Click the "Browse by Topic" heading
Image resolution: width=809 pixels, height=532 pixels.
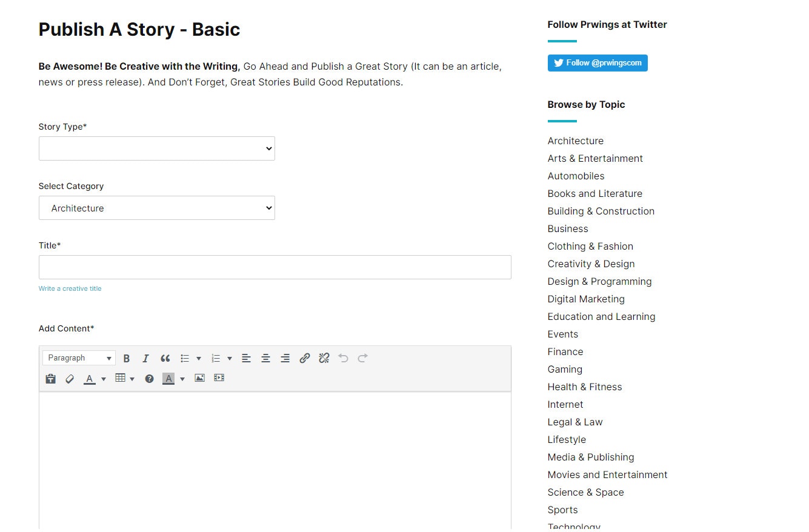pos(586,104)
